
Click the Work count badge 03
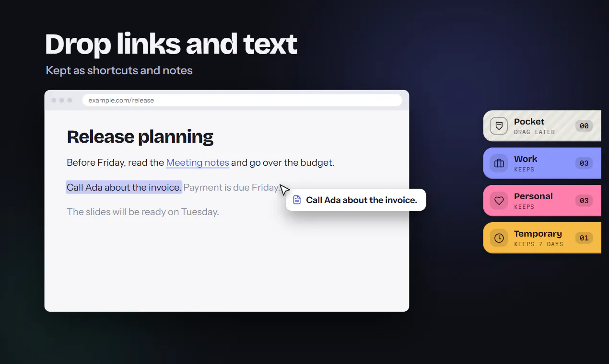tap(584, 163)
